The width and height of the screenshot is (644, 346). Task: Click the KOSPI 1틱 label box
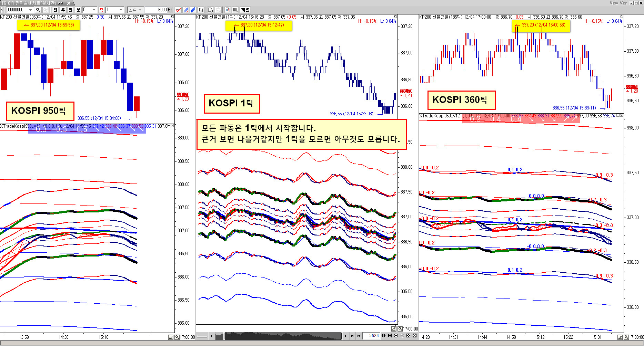click(x=231, y=103)
